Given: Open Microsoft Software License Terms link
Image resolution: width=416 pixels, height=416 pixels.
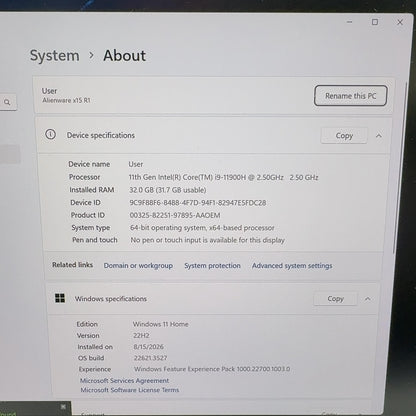Looking at the screenshot, I should click(x=130, y=390).
